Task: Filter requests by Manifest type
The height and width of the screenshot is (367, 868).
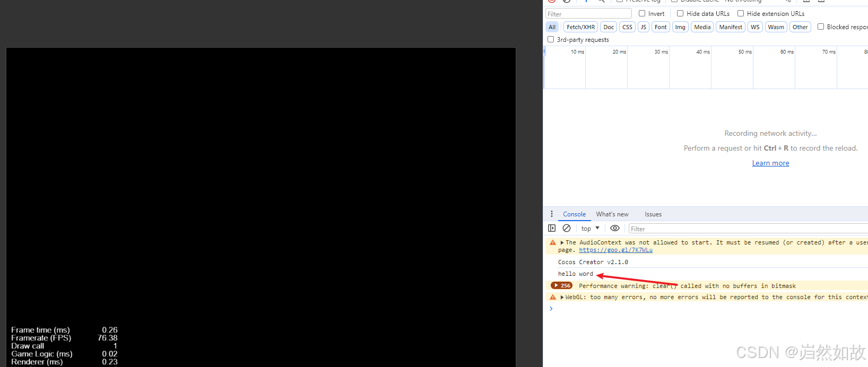Action: pos(731,27)
